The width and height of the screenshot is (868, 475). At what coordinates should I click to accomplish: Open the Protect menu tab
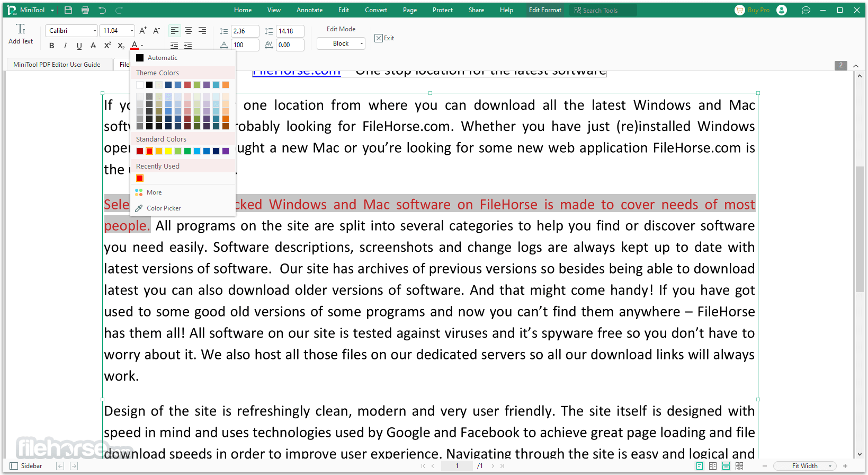443,10
